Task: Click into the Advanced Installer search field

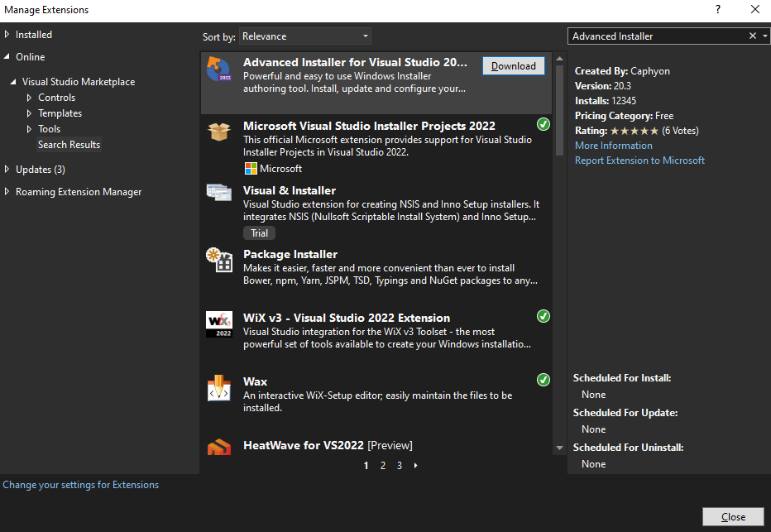Action: coord(658,36)
